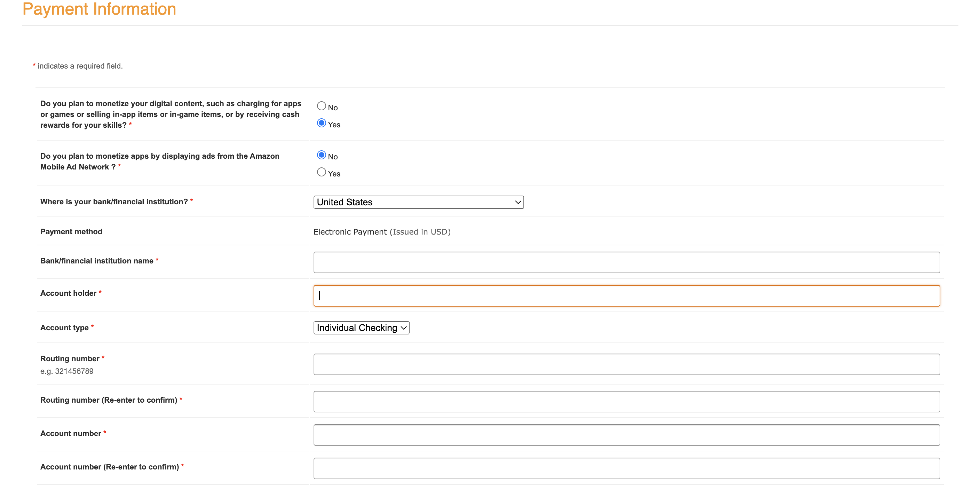Click the 'Account type' label
Image resolution: width=980 pixels, height=490 pixels.
point(65,327)
